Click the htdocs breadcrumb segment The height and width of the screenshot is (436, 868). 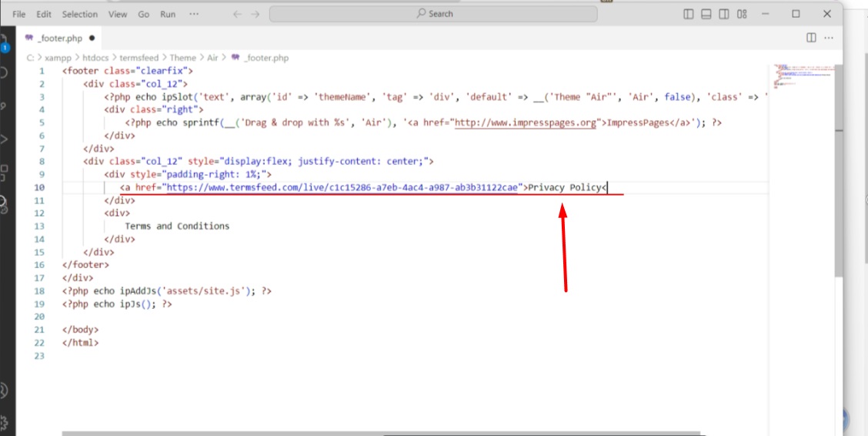[x=95, y=58]
